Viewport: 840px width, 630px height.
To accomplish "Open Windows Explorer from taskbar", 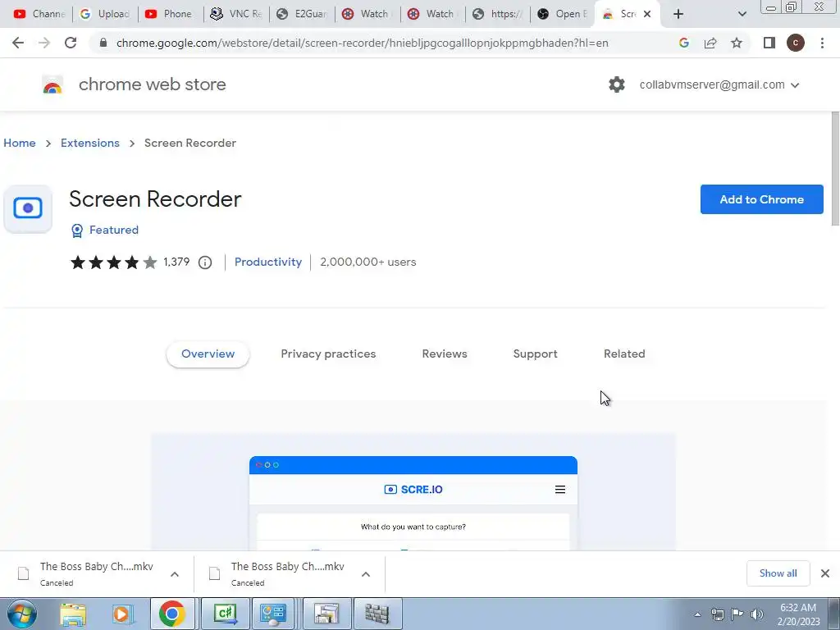I will click(73, 614).
